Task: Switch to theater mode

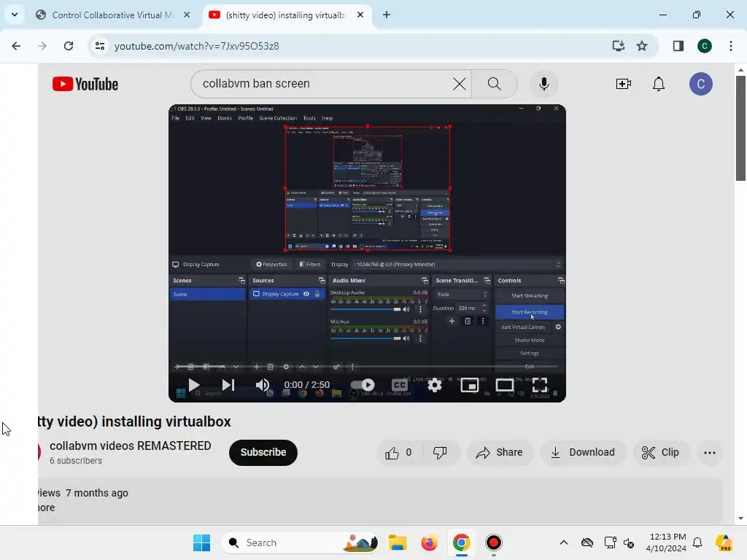Action: coord(505,385)
